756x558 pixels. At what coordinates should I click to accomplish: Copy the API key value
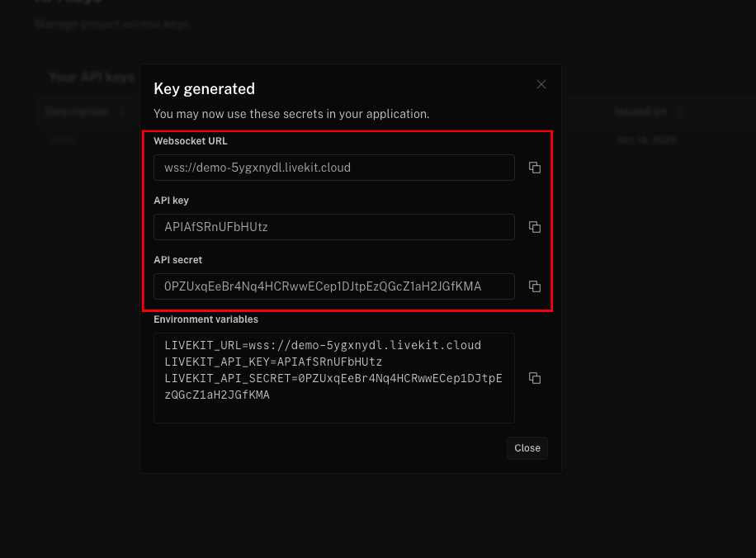[x=535, y=227]
